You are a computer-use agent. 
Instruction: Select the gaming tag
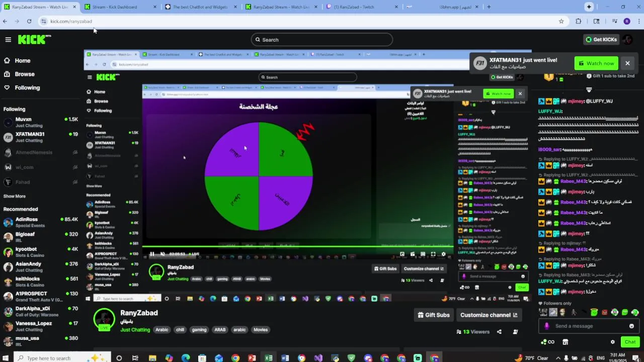point(199,330)
